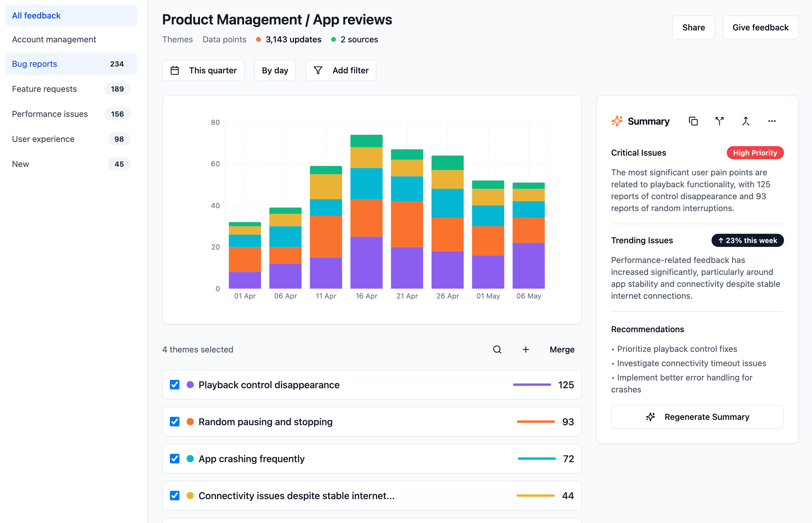The height and width of the screenshot is (523, 812).
Task: Uncheck the App crashing frequently theme
Action: pos(174,459)
